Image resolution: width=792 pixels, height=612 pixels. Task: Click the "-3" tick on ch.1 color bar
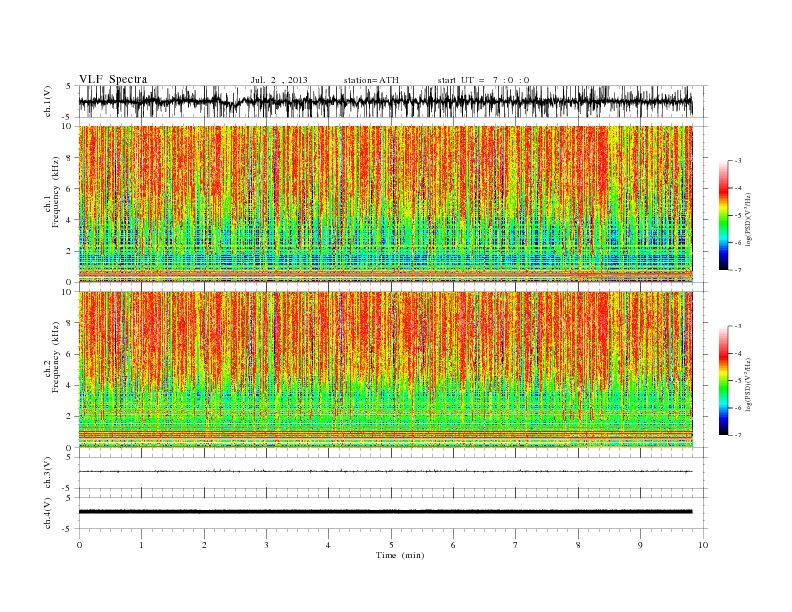tap(737, 161)
